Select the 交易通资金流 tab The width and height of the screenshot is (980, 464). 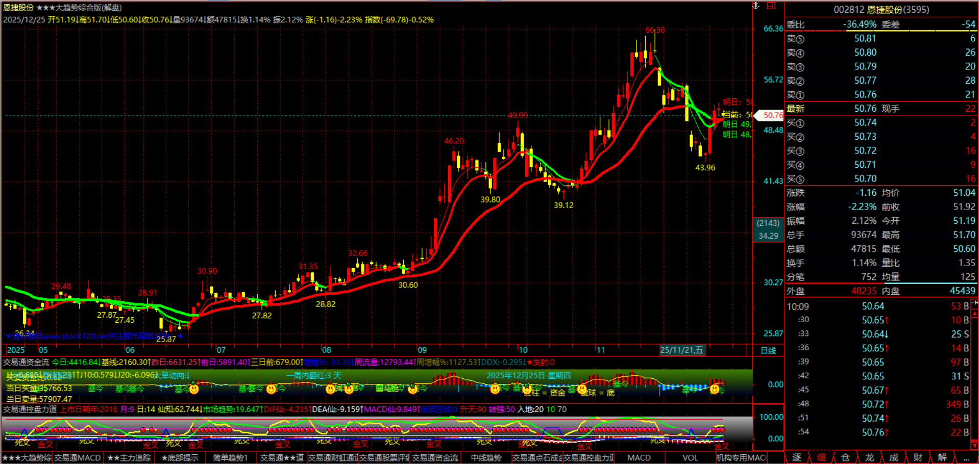[435, 458]
